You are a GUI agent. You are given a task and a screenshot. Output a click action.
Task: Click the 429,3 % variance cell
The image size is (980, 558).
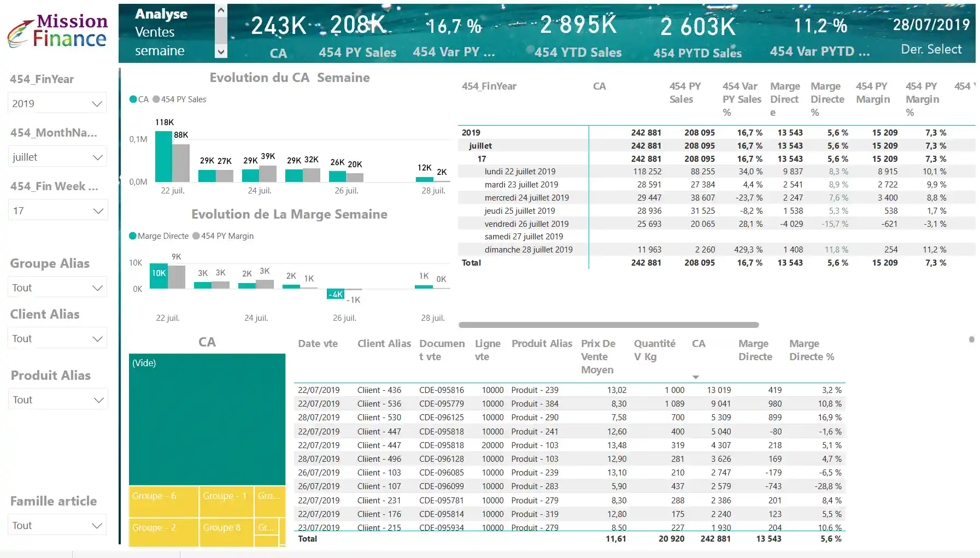748,250
